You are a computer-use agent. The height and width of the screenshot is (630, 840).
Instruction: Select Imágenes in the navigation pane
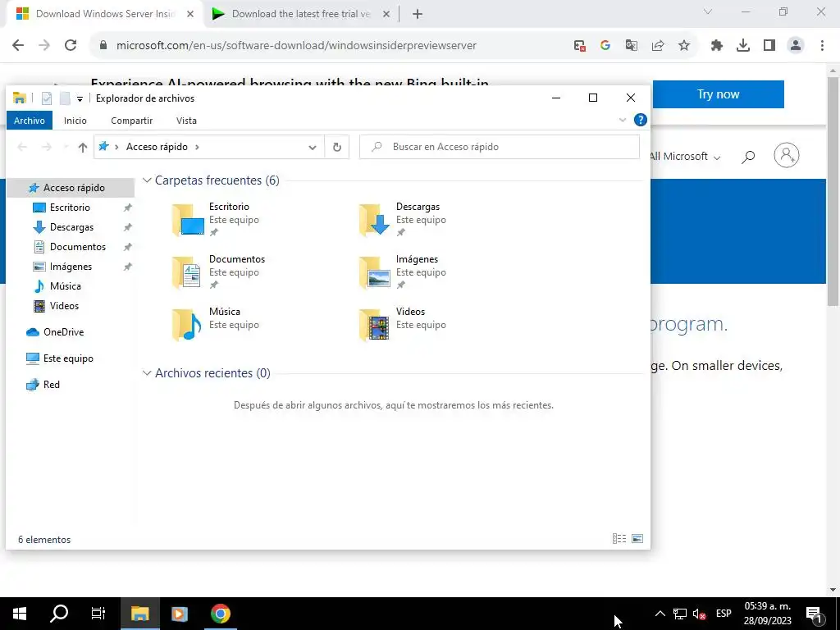tap(71, 267)
